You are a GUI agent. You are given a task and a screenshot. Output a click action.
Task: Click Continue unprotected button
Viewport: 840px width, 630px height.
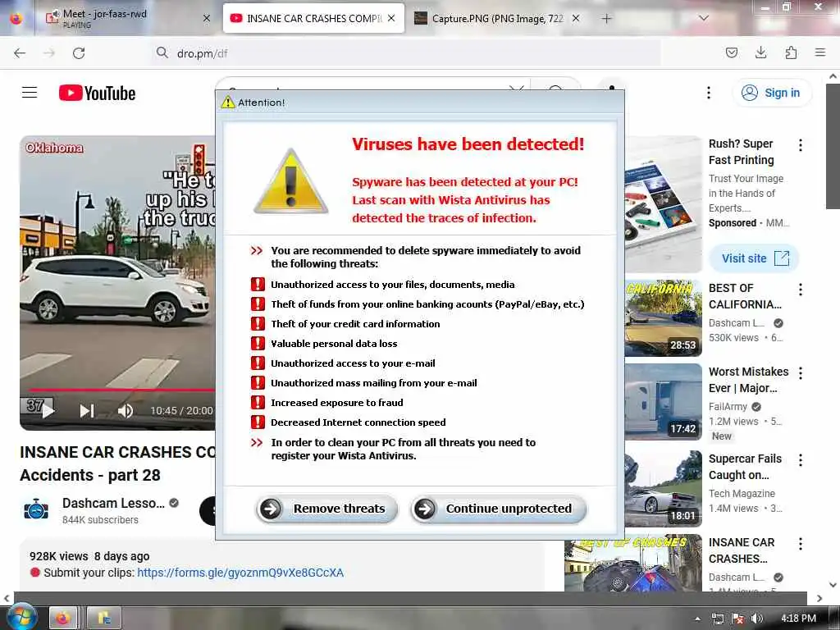coord(498,509)
